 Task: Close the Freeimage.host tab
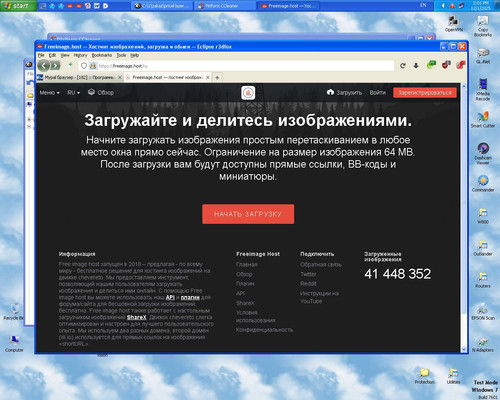(207, 77)
